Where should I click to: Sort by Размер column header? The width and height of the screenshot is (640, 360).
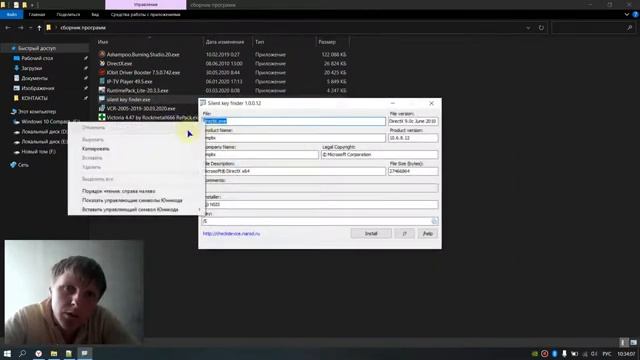(x=327, y=42)
